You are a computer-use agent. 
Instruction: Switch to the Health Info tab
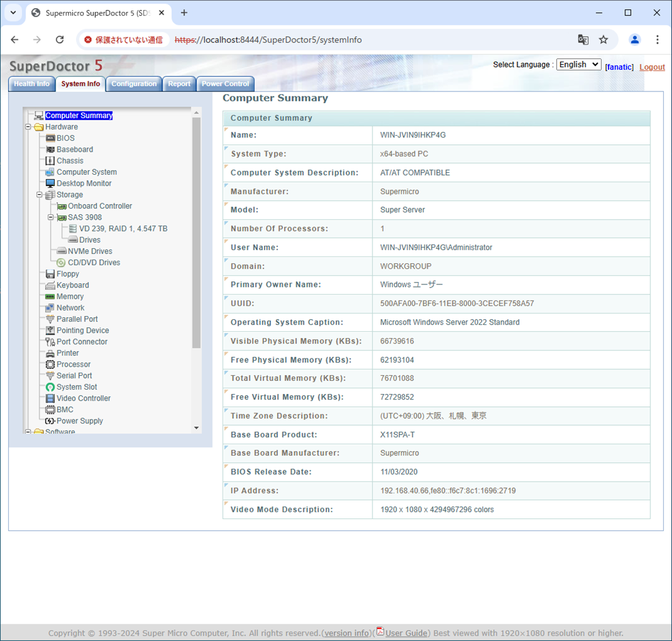(32, 84)
